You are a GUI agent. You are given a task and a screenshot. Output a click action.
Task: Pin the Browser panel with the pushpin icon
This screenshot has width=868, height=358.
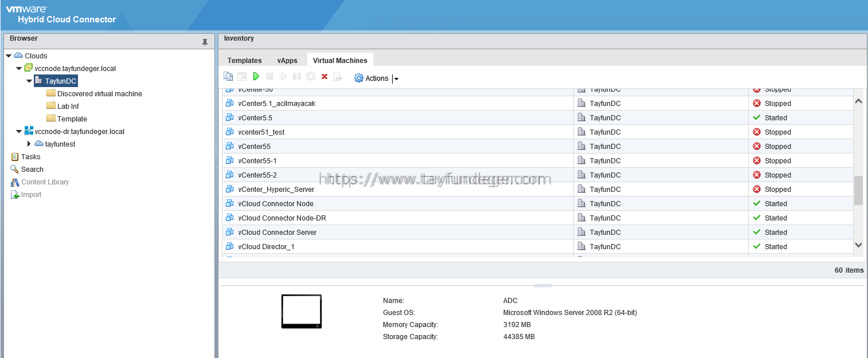[x=205, y=42]
